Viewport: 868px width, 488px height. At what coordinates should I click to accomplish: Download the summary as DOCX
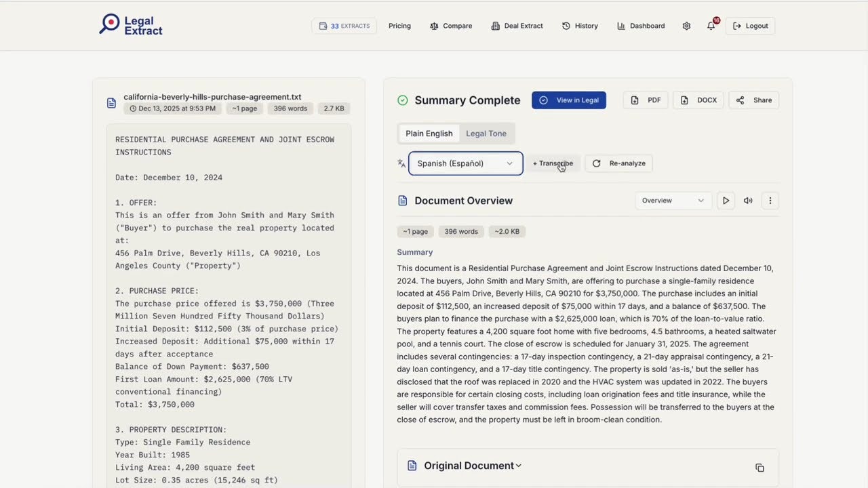(x=698, y=100)
